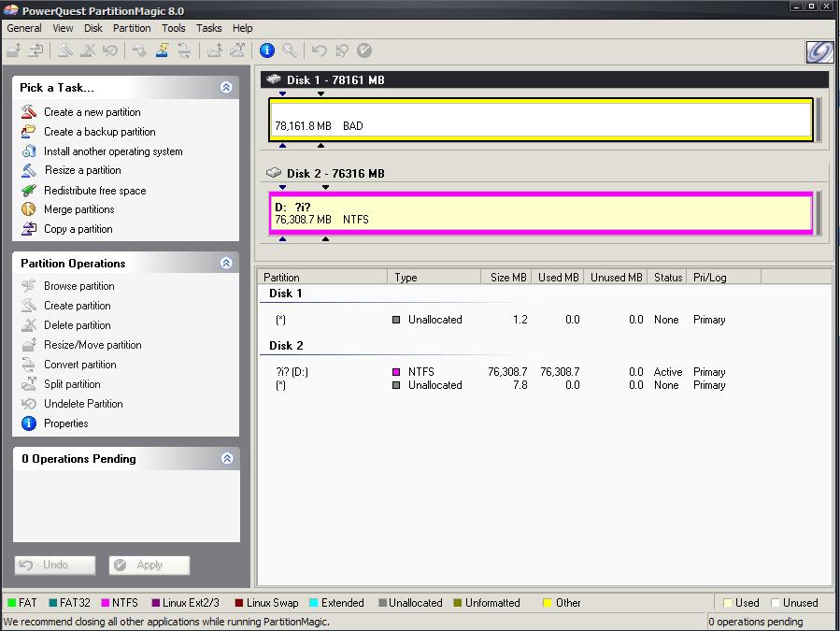Viewport: 840px width, 631px height.
Task: Click the Disk 2 drive icon
Action: pyautogui.click(x=274, y=173)
